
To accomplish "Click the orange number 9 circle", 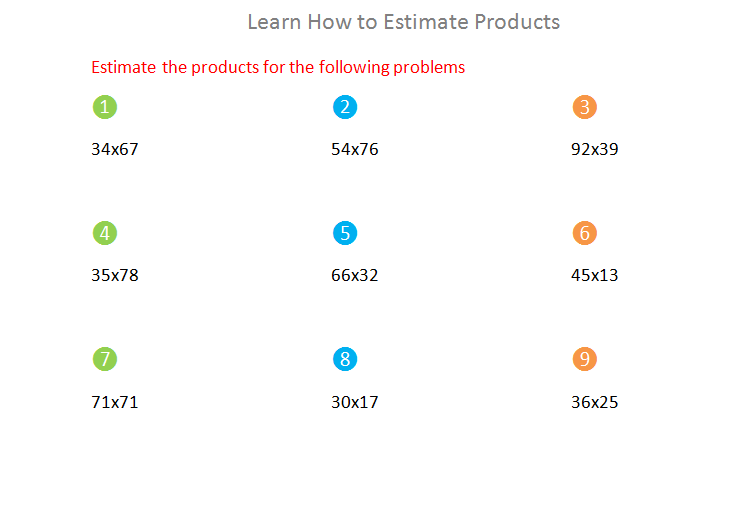I will 585,359.
